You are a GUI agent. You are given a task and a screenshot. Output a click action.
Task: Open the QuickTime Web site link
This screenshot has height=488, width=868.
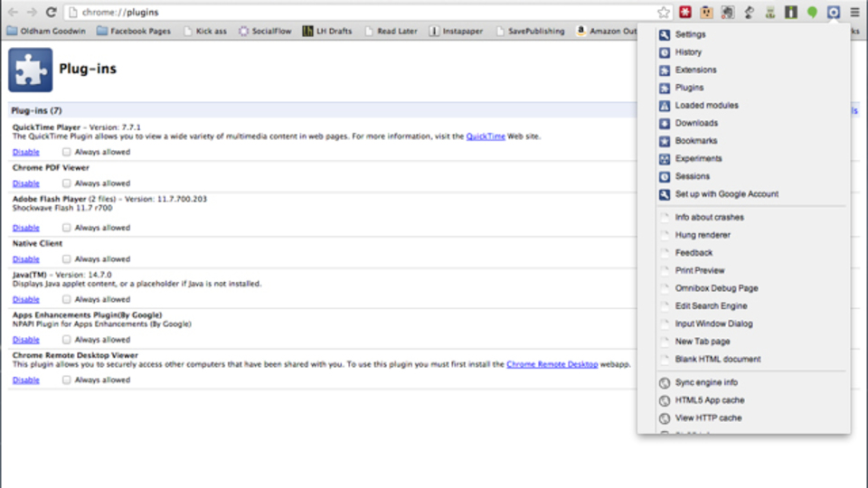click(486, 136)
